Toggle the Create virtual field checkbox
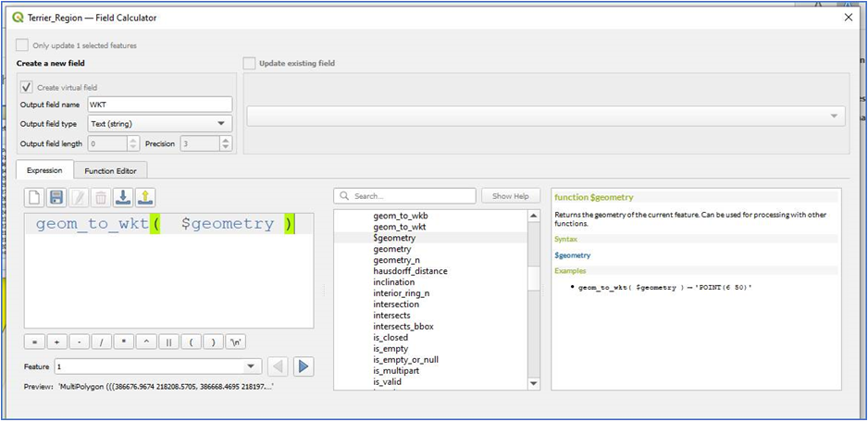This screenshot has width=868, height=422. point(26,87)
